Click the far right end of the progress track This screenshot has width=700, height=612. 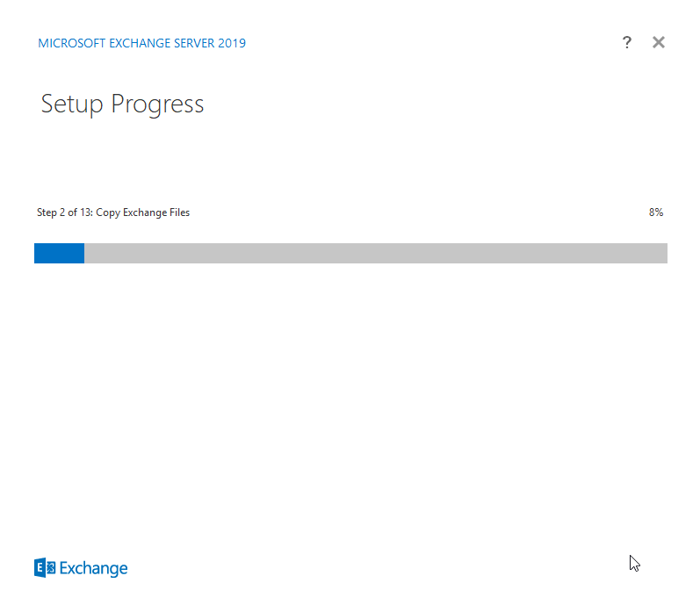[x=665, y=253]
